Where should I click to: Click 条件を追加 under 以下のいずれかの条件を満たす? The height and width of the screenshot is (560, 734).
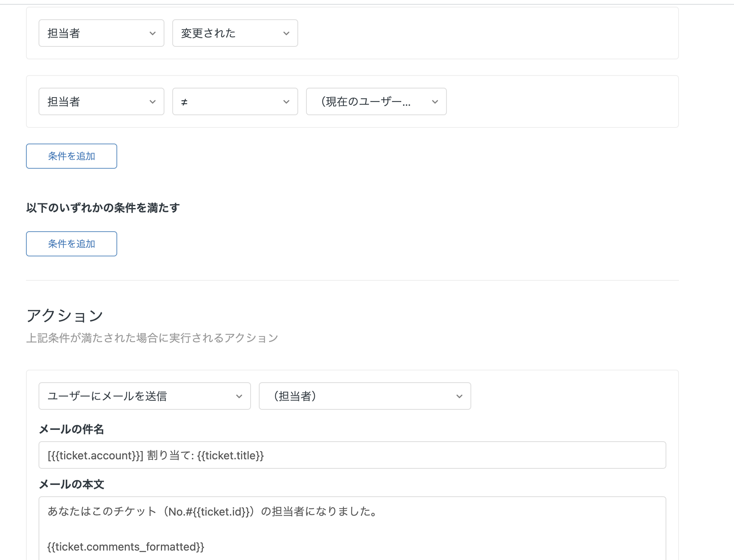click(71, 244)
